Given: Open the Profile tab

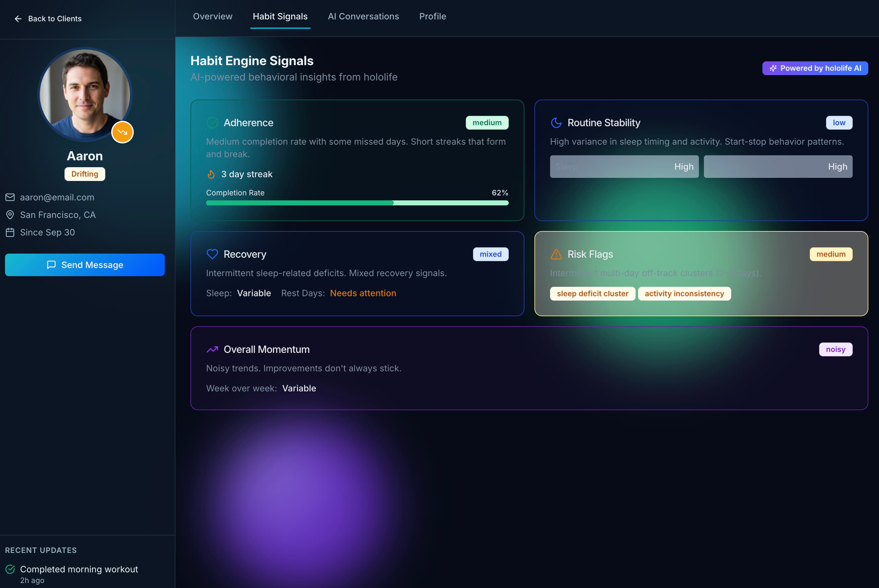Looking at the screenshot, I should pyautogui.click(x=433, y=17).
